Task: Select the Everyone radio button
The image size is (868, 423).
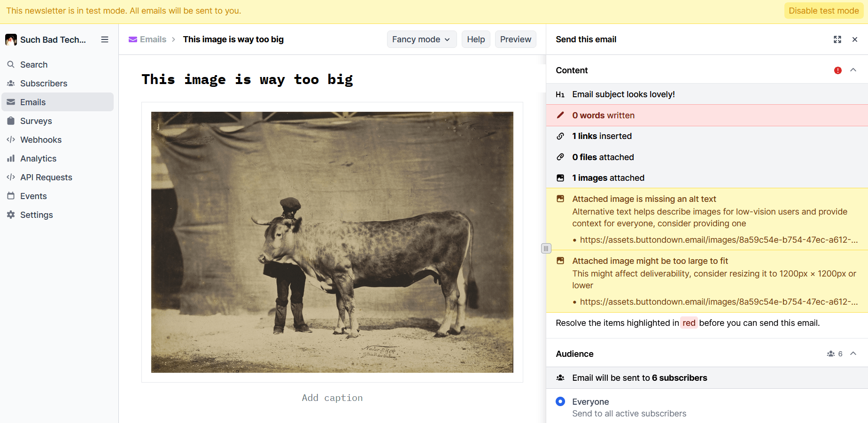Action: click(560, 401)
